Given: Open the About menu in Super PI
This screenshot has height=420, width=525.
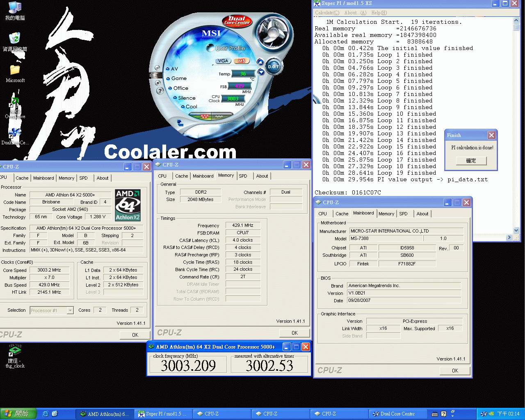Looking at the screenshot, I should click(x=355, y=13).
